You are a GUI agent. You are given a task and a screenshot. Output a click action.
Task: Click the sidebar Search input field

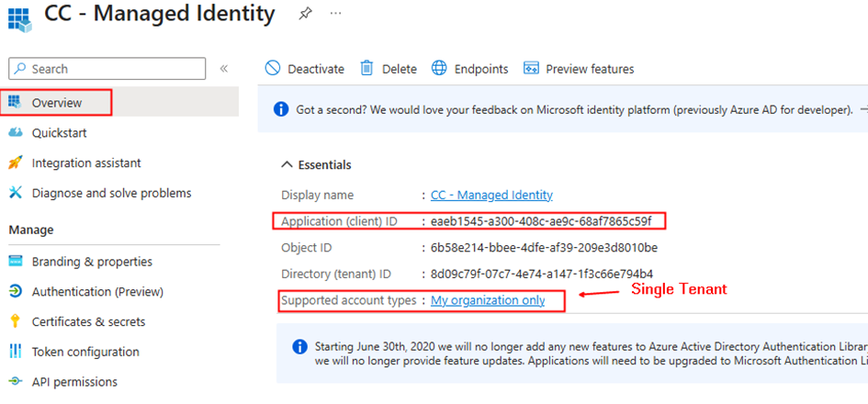(x=107, y=69)
